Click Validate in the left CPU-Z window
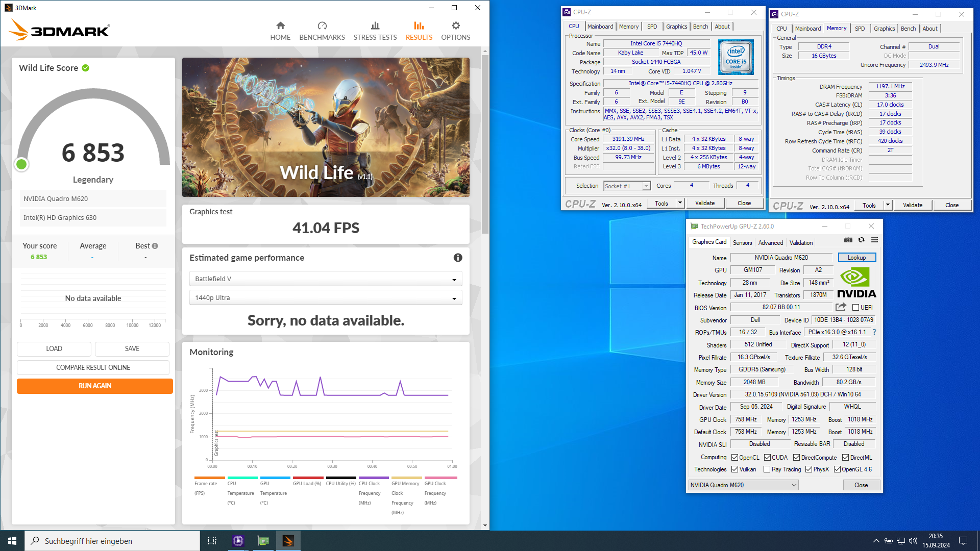Viewport: 980px width, 551px height. (705, 203)
